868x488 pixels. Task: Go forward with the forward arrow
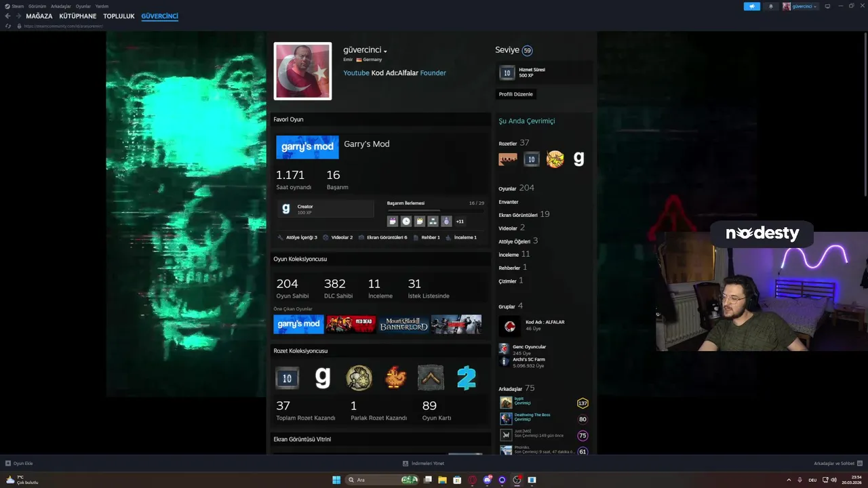coord(18,16)
